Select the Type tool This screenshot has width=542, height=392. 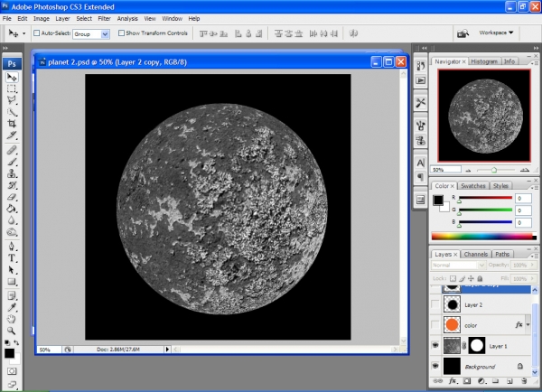click(12, 258)
